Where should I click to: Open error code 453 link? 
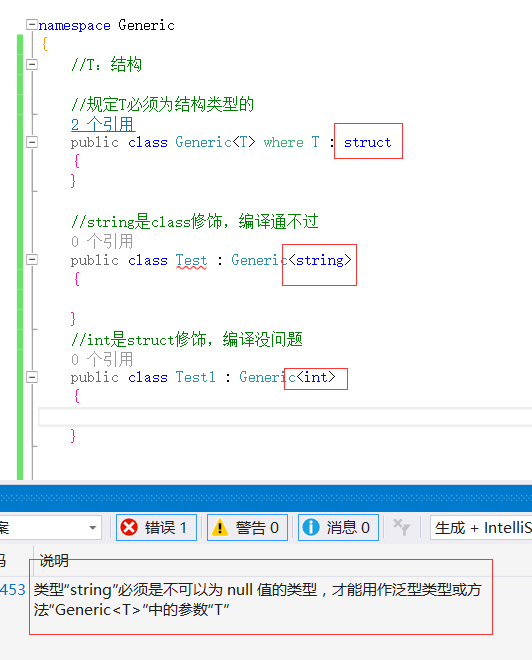coord(13,589)
